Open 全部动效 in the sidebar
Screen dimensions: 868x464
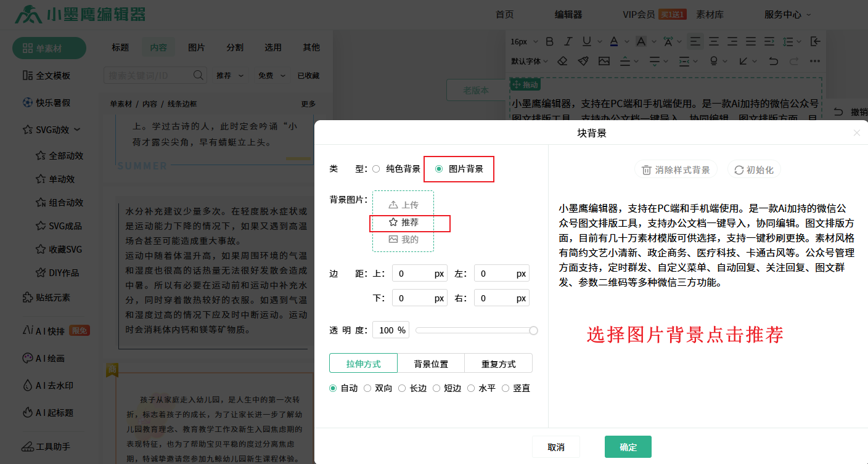pos(60,156)
